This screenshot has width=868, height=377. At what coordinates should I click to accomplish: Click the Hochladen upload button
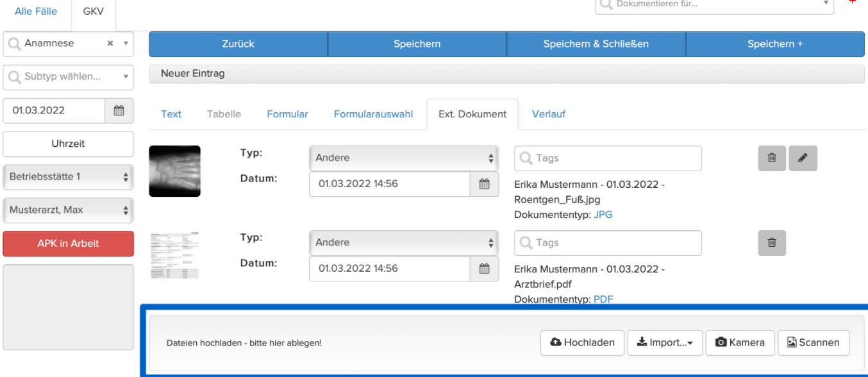[x=582, y=342]
